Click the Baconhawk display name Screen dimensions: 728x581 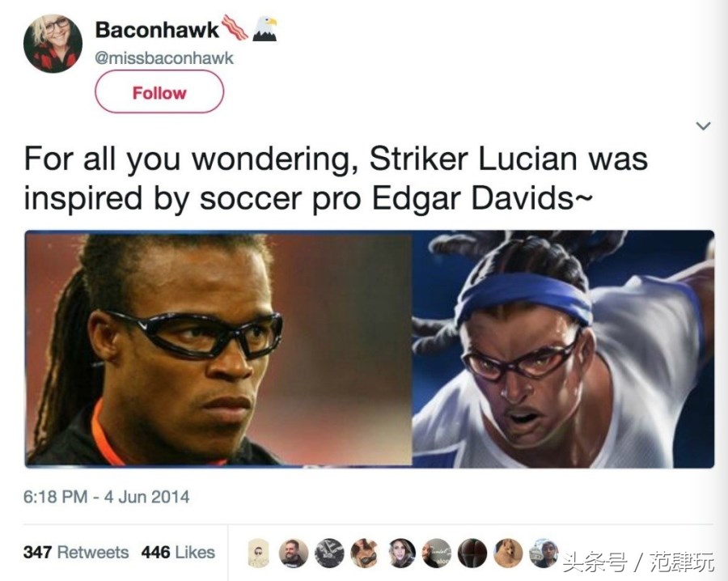(x=157, y=30)
